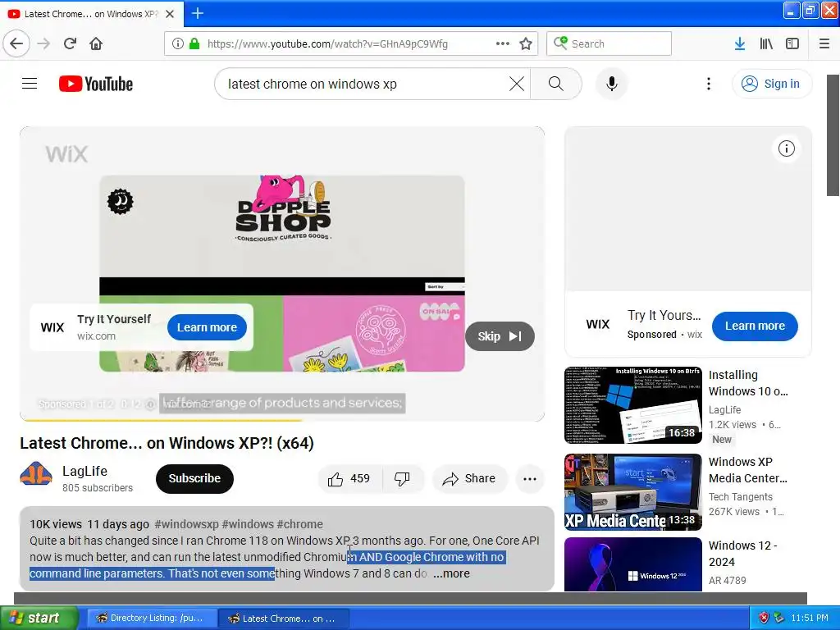
Task: Subscribe to the LagLife channel
Action: [x=194, y=478]
